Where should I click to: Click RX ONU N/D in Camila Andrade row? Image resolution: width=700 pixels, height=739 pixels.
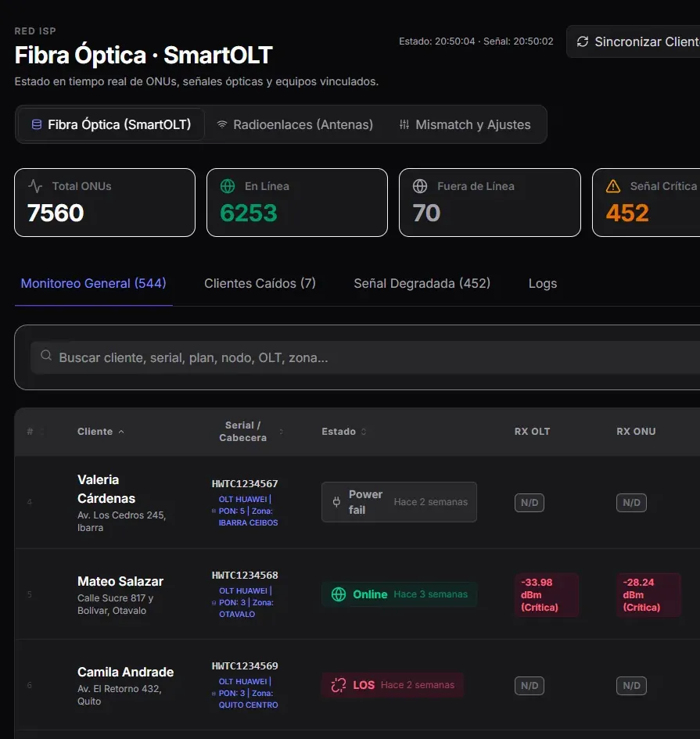[x=631, y=686]
